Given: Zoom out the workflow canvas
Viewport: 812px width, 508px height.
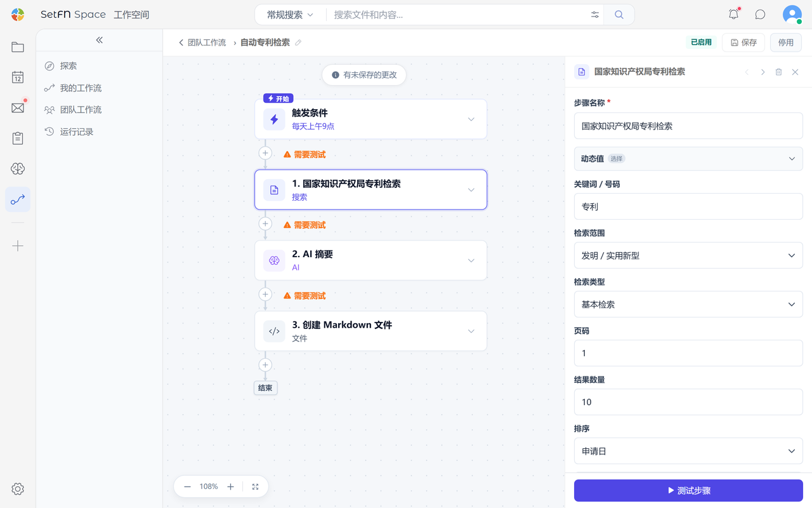Looking at the screenshot, I should [187, 486].
